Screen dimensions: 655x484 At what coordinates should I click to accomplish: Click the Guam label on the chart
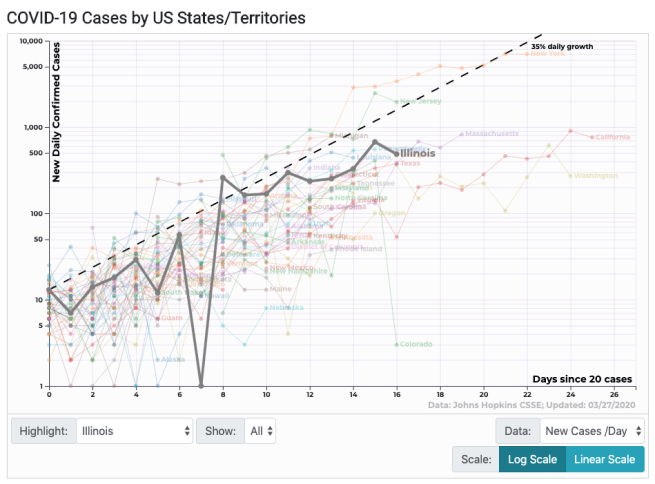[170, 317]
